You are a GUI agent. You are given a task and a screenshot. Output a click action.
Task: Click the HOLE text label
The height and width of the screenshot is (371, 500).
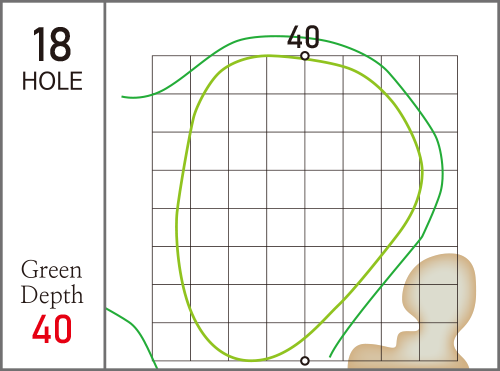(x=52, y=81)
